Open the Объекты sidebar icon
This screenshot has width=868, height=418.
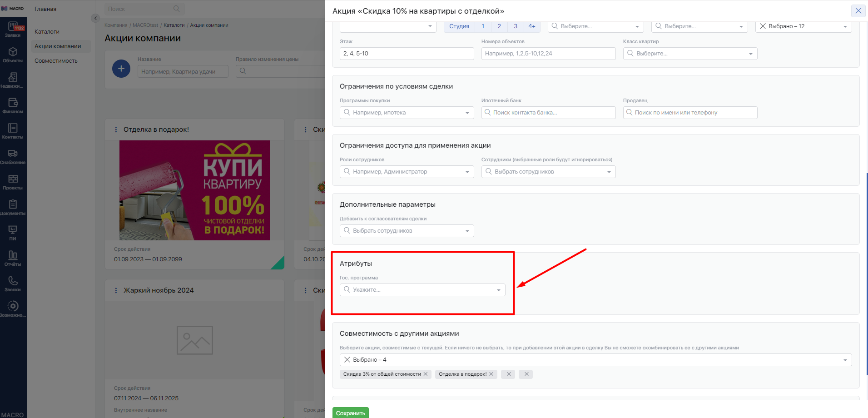point(13,55)
